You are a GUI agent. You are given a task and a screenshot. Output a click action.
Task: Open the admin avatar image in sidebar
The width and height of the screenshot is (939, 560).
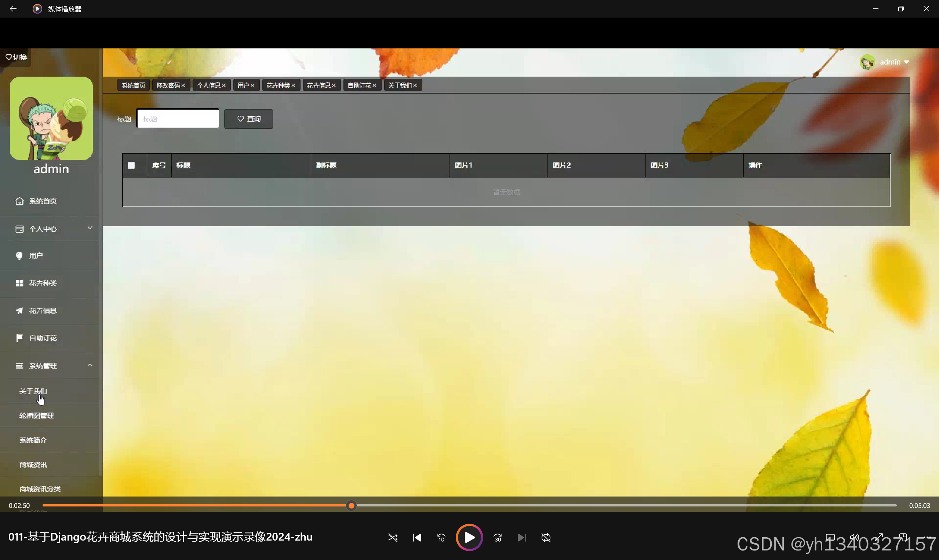click(x=51, y=118)
